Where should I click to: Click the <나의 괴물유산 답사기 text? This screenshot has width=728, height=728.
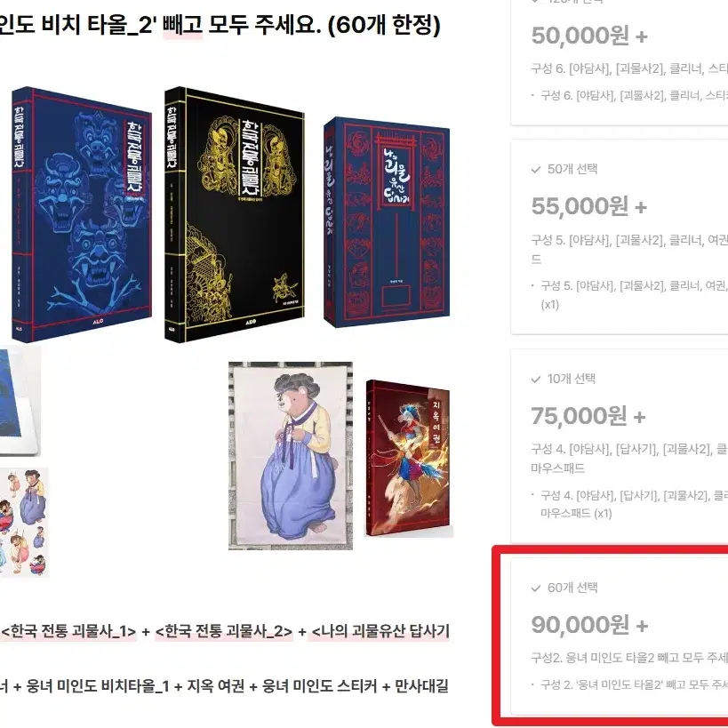tap(380, 631)
